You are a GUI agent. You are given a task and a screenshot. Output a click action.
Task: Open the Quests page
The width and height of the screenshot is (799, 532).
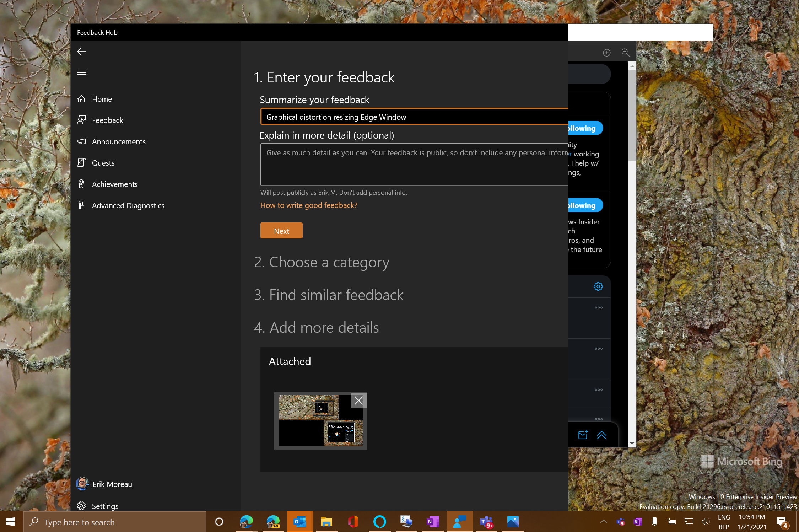pos(103,163)
